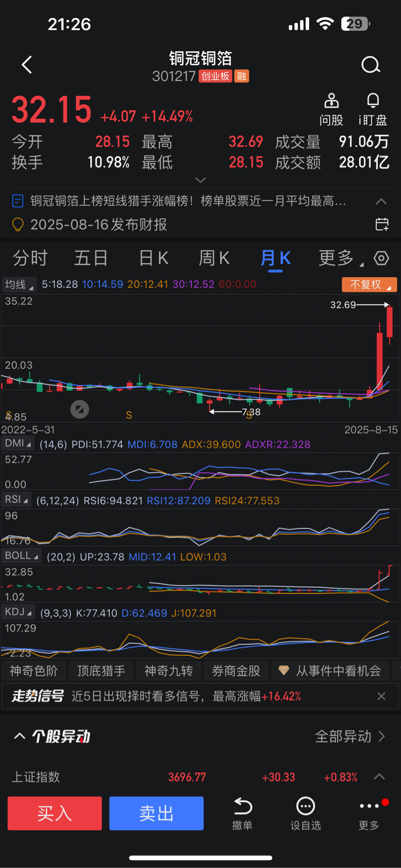Tap stock code 301217
401x868 pixels.
[174, 76]
